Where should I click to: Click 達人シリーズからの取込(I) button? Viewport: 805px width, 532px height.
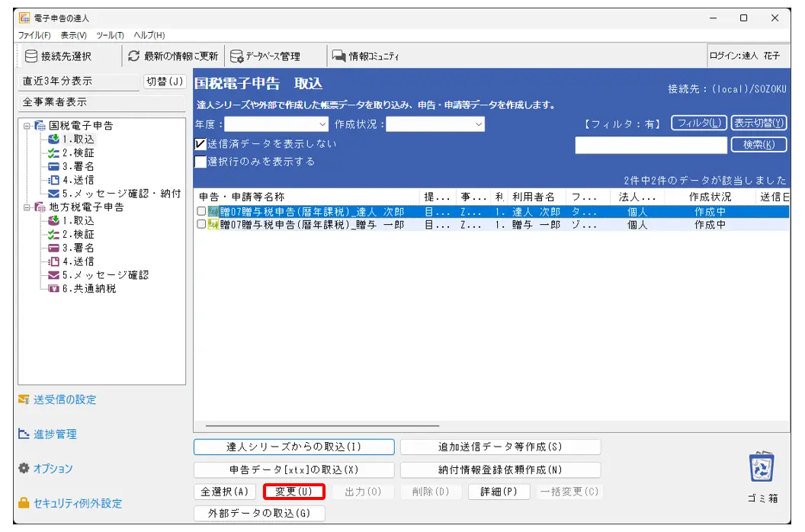[x=293, y=447]
